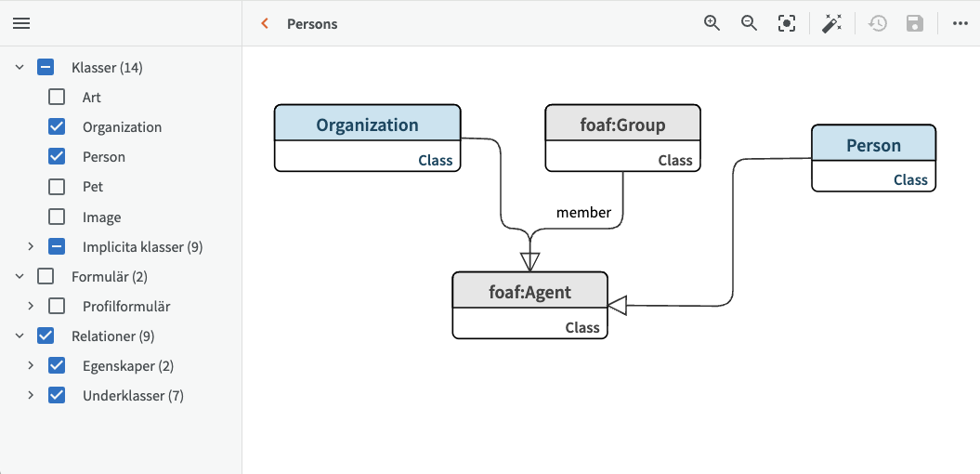Image resolution: width=980 pixels, height=474 pixels.
Task: Click the Person class node
Action: tap(873, 146)
